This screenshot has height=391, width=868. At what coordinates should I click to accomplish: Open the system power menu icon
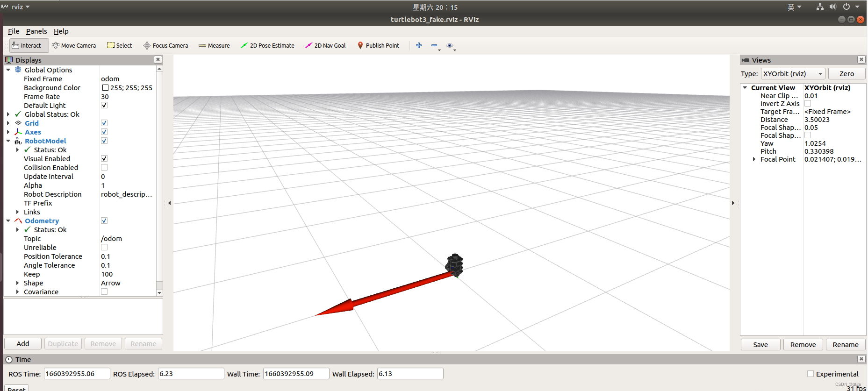(x=846, y=7)
